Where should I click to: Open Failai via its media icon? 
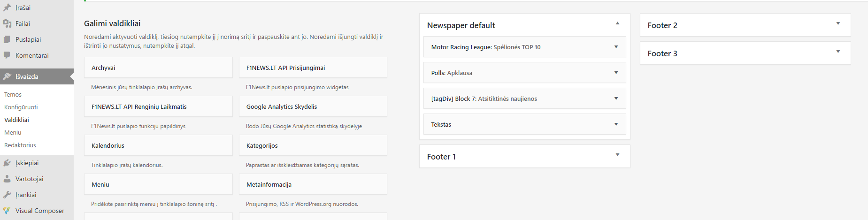(7, 23)
